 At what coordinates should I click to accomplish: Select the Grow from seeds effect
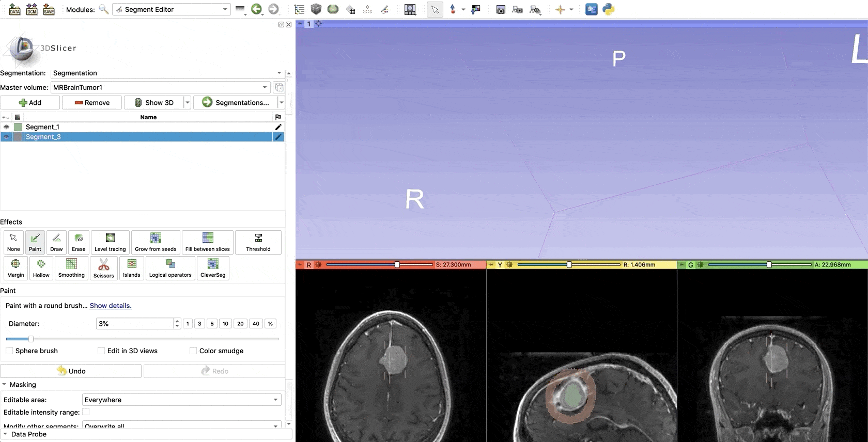(x=156, y=242)
